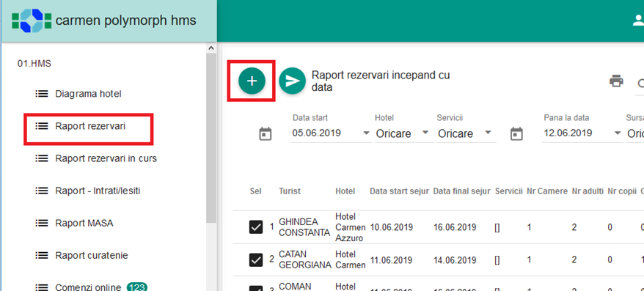
Task: Click list icon next to Raport rezervari in curs
Action: point(41,158)
